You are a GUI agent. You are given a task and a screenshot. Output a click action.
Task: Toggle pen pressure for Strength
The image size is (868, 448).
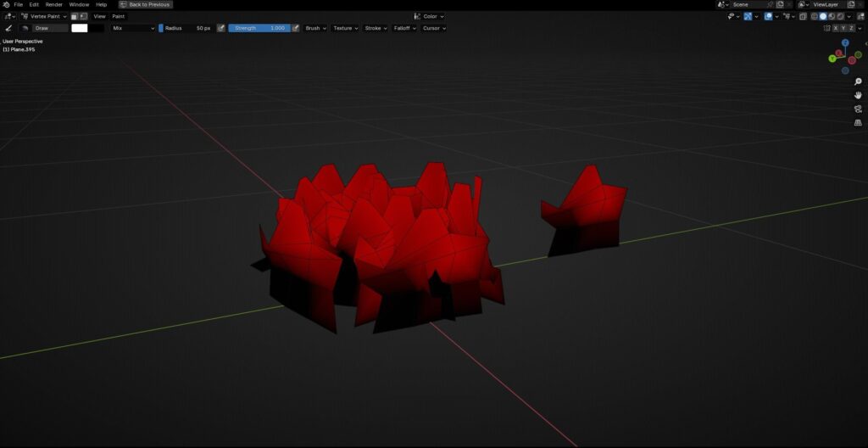click(x=296, y=28)
